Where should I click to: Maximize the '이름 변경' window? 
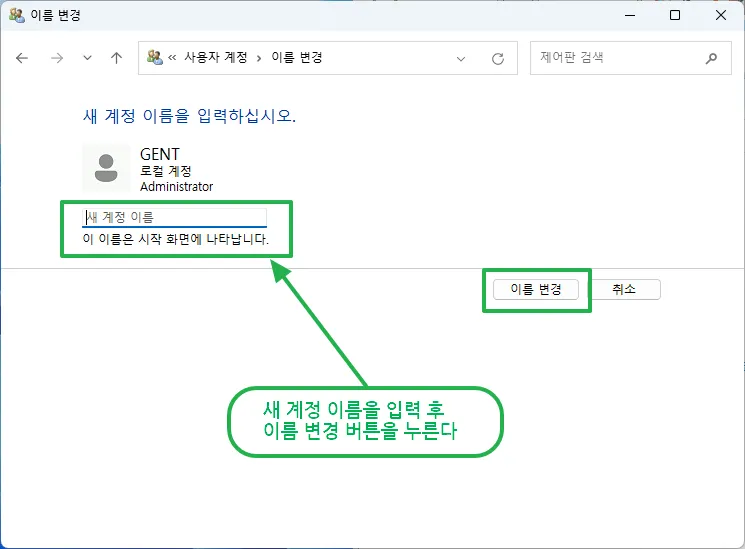coord(675,15)
